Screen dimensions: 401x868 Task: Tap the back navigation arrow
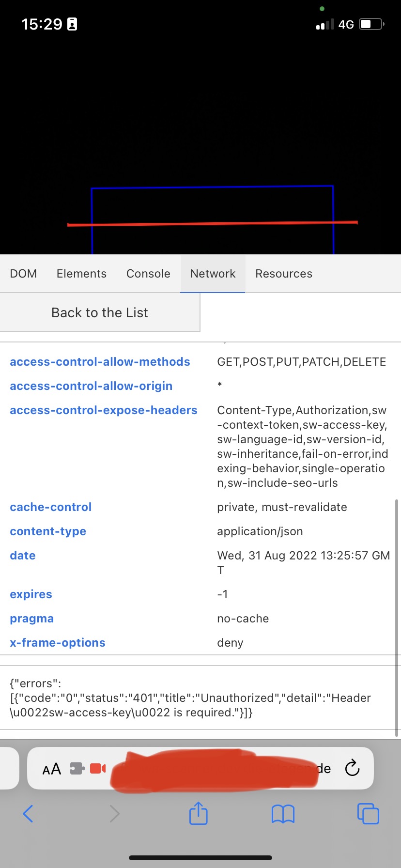click(29, 814)
